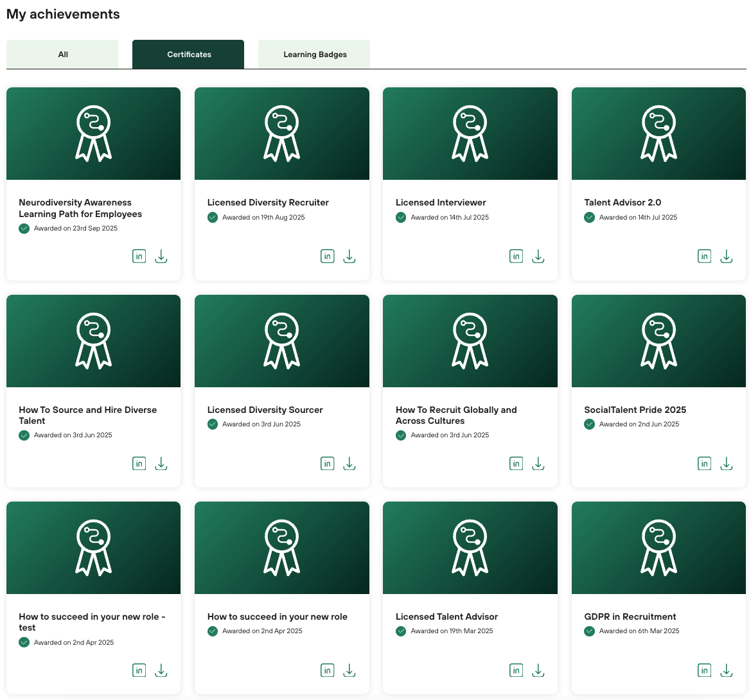Click the SocialTalent Pride 2025 badge image
Screen dimensions: 751x700
[x=658, y=341]
